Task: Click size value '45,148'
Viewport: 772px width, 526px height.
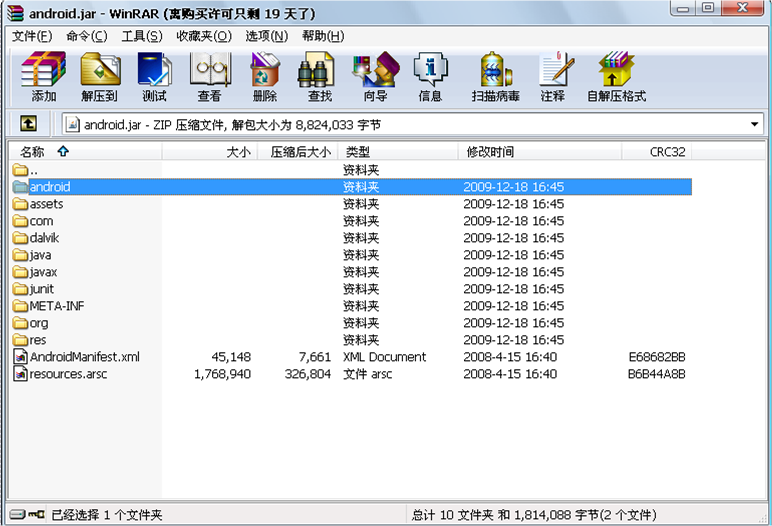Action: pyautogui.click(x=231, y=357)
